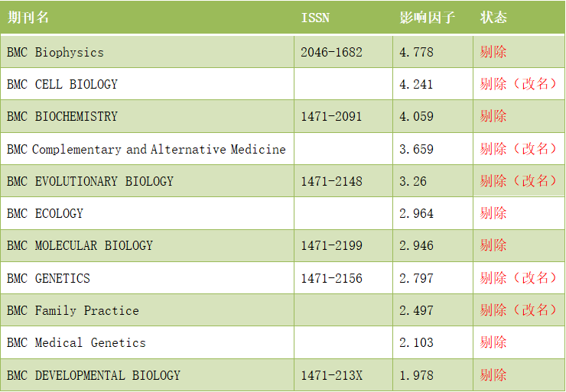Click the 状态 column header

(493, 18)
